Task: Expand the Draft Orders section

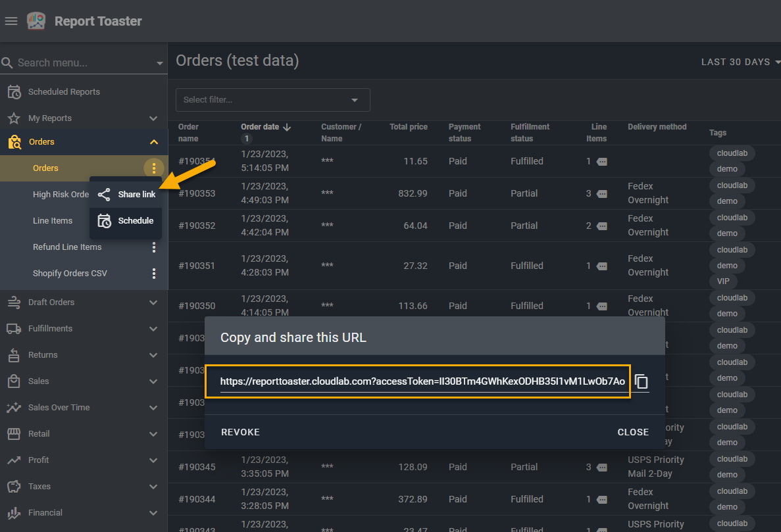Action: pyautogui.click(x=153, y=302)
